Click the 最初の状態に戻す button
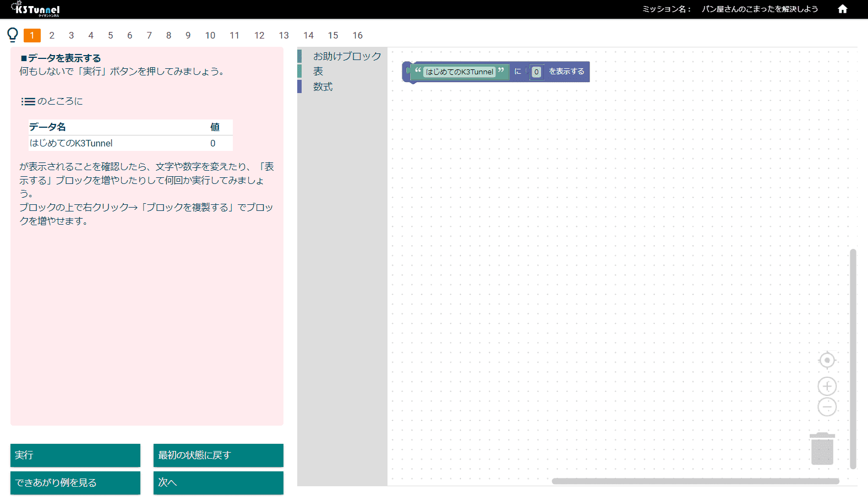The image size is (868, 500). [x=218, y=455]
